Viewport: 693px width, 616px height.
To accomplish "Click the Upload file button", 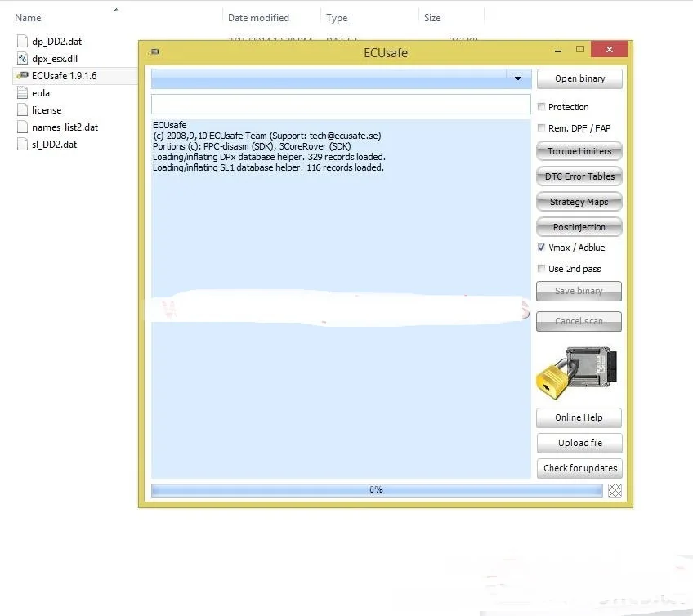I will (579, 443).
